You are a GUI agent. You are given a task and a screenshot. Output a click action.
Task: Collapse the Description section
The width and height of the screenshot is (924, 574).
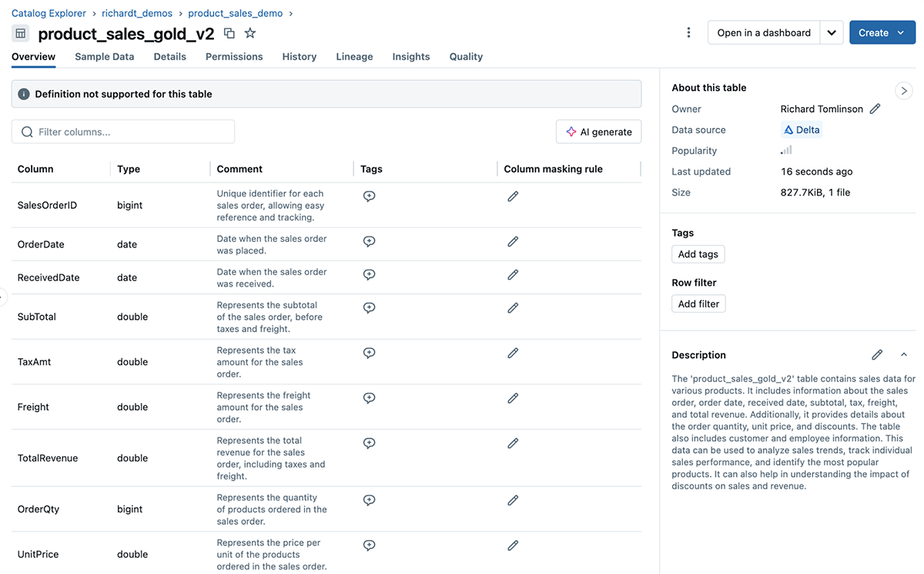point(904,355)
